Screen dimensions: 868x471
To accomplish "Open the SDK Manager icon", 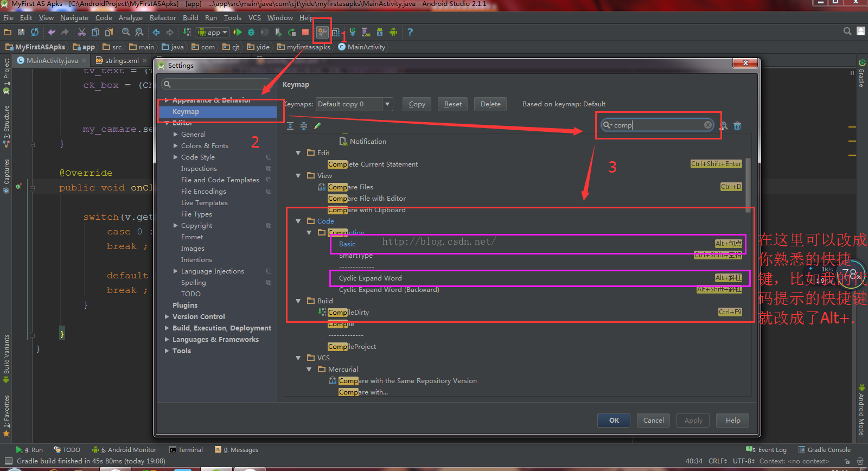I will [x=380, y=32].
